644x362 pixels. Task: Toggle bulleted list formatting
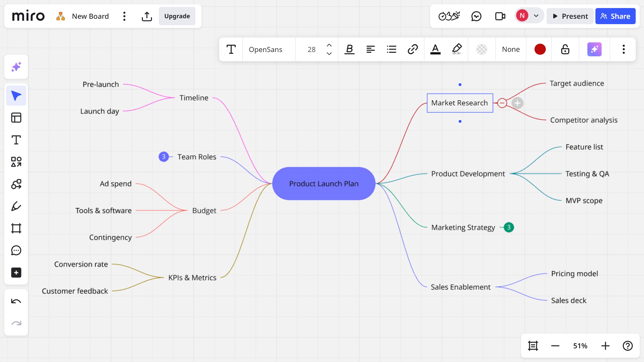[x=391, y=49]
